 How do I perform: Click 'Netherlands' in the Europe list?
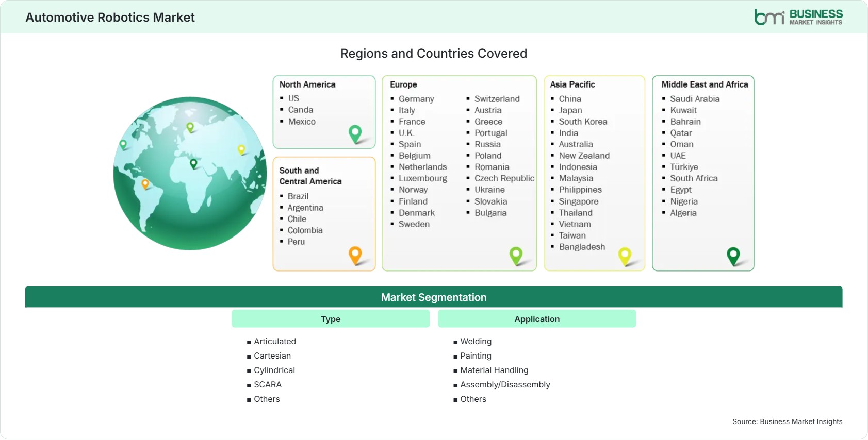423,167
